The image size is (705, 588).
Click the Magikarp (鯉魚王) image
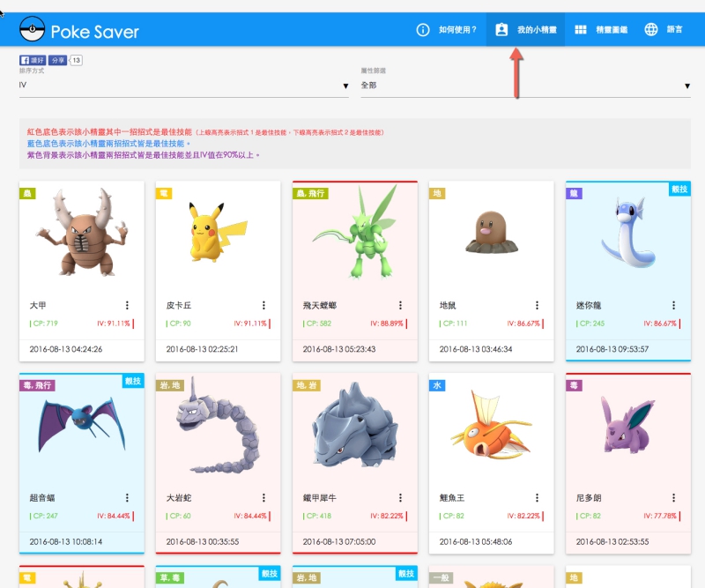(492, 425)
